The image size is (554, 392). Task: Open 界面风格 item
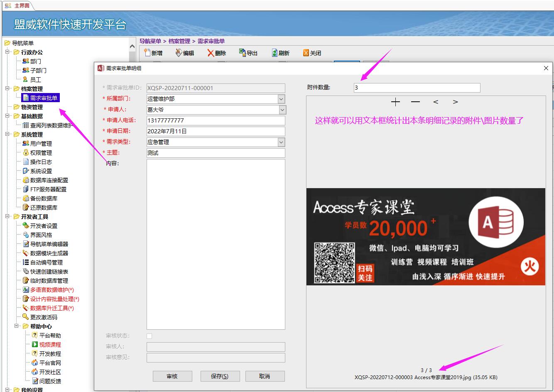tap(41, 235)
